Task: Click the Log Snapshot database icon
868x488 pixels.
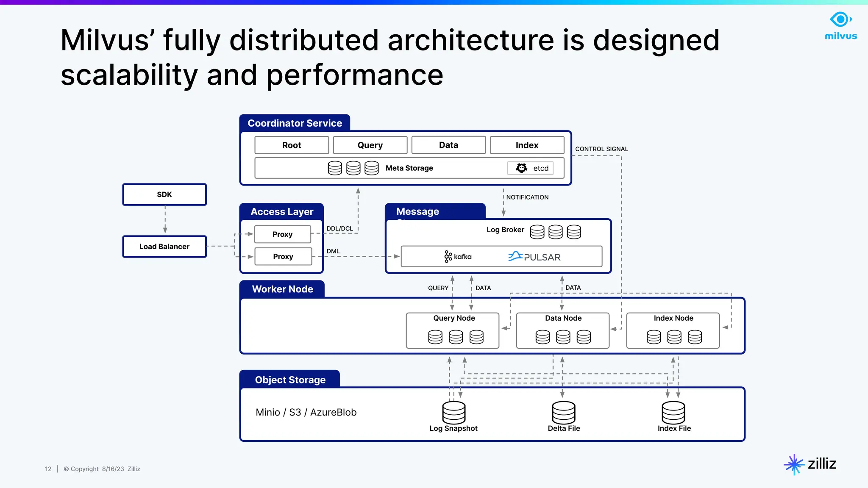Action: (453, 413)
